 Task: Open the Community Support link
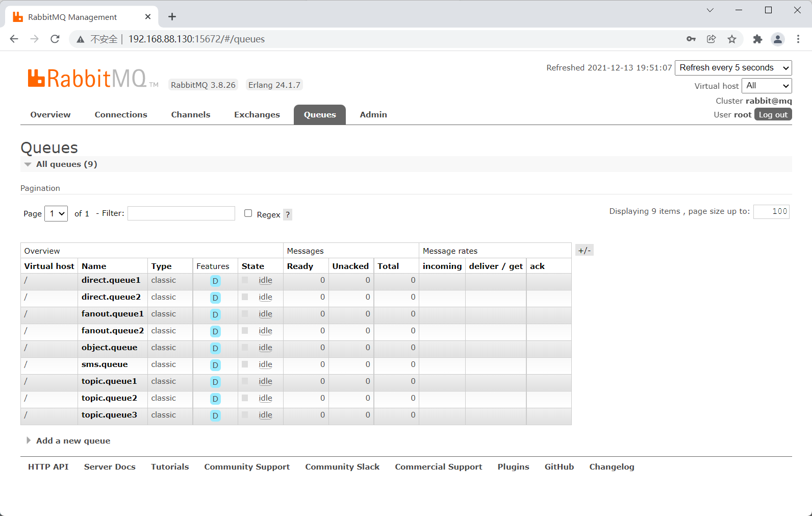[247, 467]
